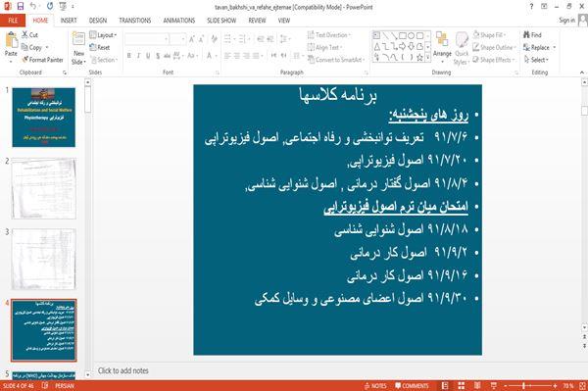Switch to DESIGN tab
The image size is (588, 391).
coord(98,21)
